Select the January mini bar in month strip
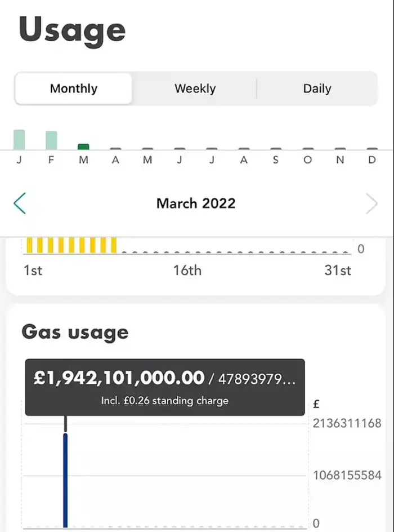The height and width of the screenshot is (532, 394). 20,135
